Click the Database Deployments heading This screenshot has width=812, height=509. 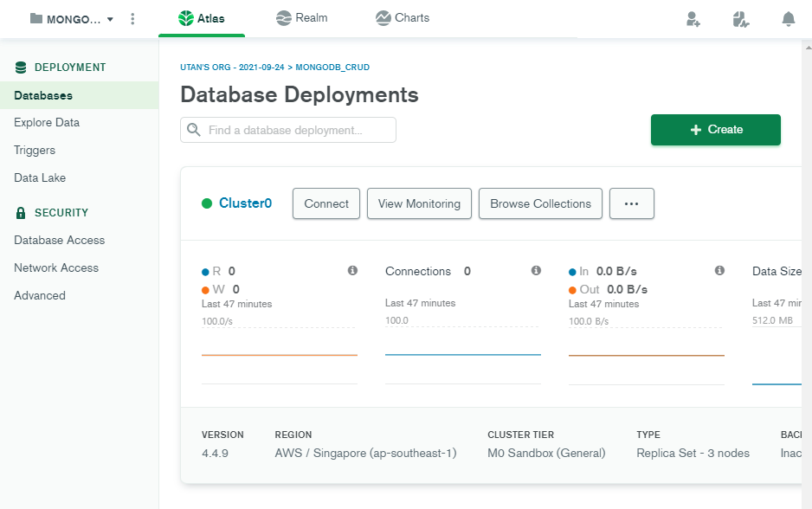pos(300,94)
